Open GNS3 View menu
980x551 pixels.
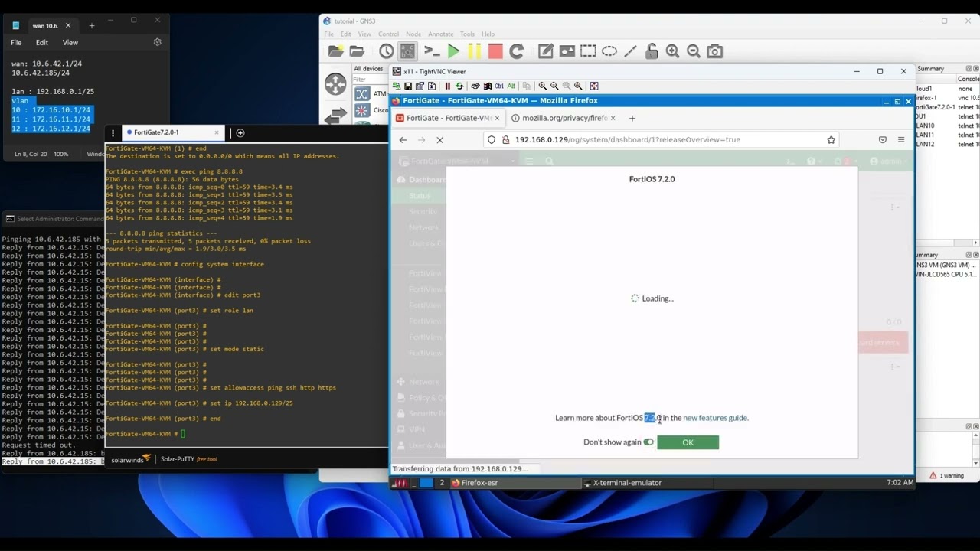[364, 34]
